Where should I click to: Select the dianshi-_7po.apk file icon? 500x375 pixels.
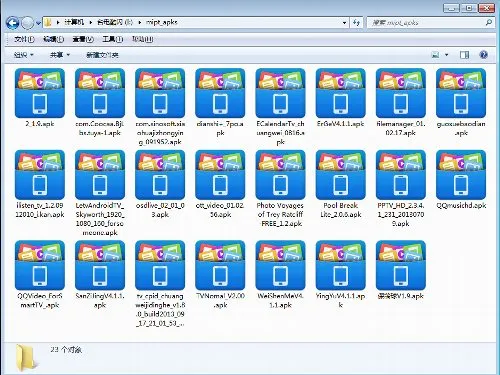pos(220,93)
